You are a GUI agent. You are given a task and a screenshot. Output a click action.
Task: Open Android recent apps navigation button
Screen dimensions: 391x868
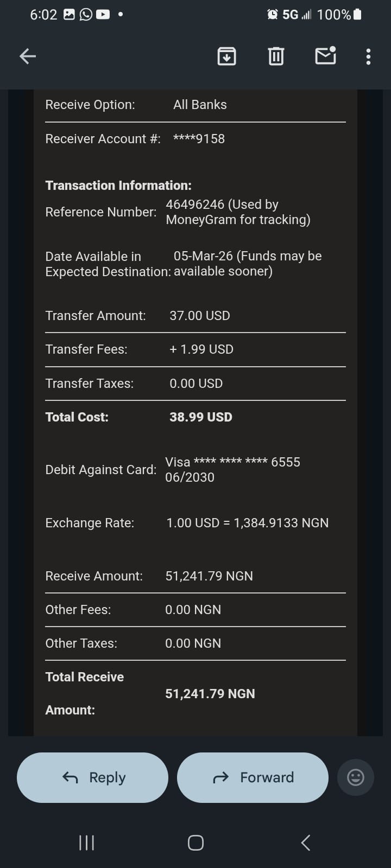click(87, 843)
